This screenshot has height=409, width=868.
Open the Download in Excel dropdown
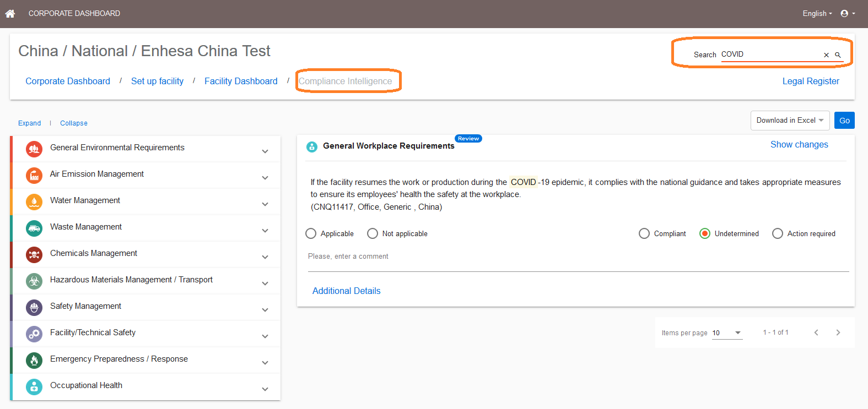[790, 121]
